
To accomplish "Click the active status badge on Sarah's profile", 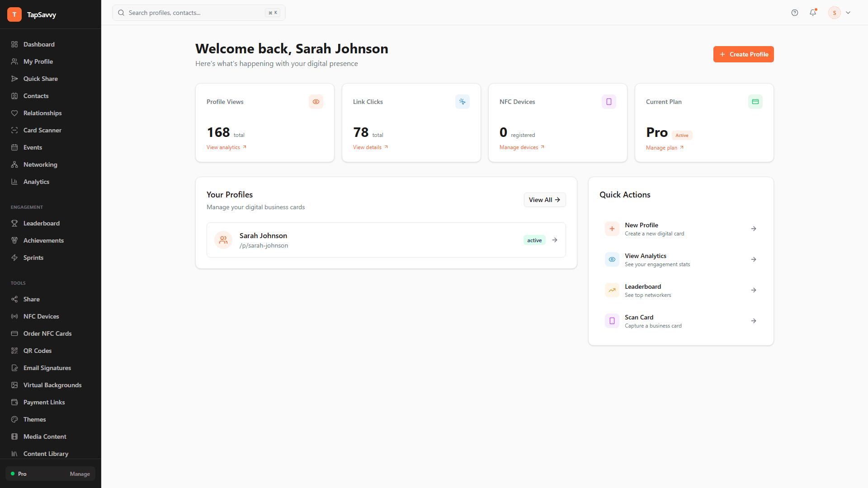I will point(534,240).
